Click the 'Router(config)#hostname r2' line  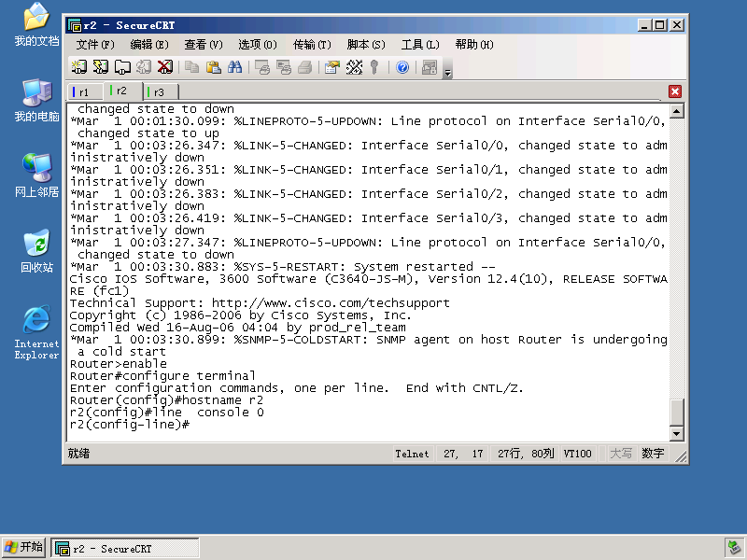pyautogui.click(x=166, y=400)
